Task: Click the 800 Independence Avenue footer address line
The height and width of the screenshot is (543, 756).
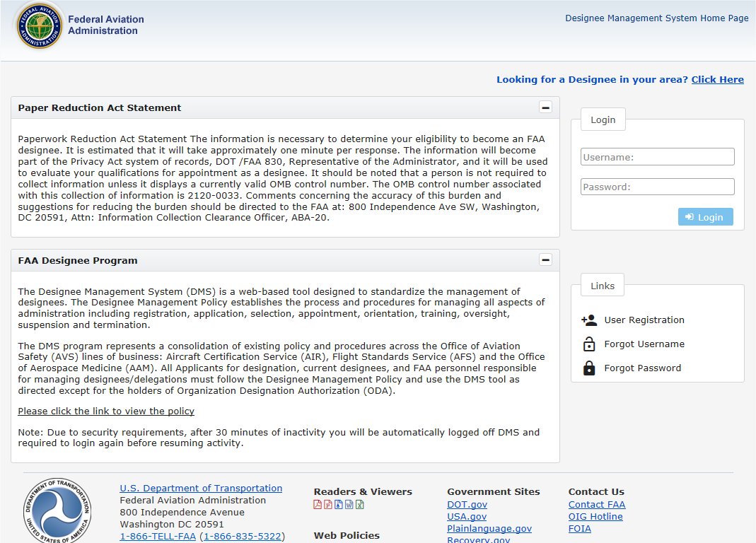Action: tap(182, 512)
